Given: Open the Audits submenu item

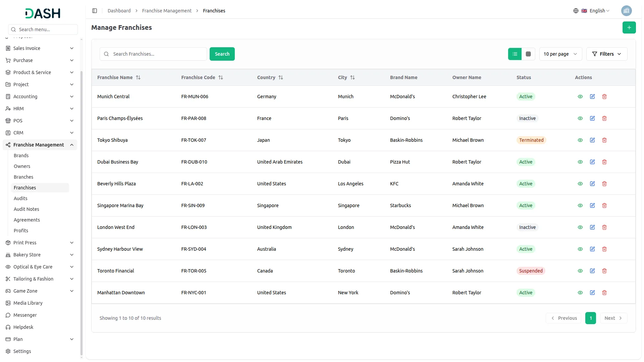Looking at the screenshot, I should [x=20, y=198].
